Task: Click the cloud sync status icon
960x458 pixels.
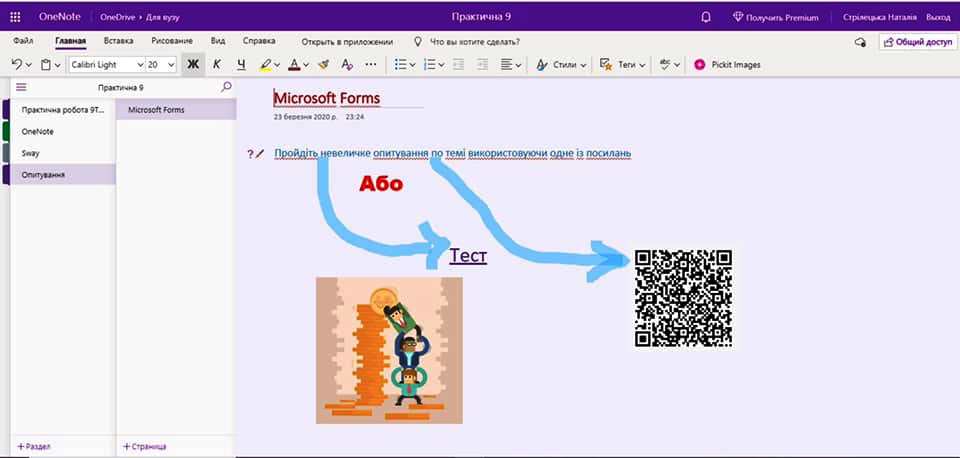Action: 860,42
